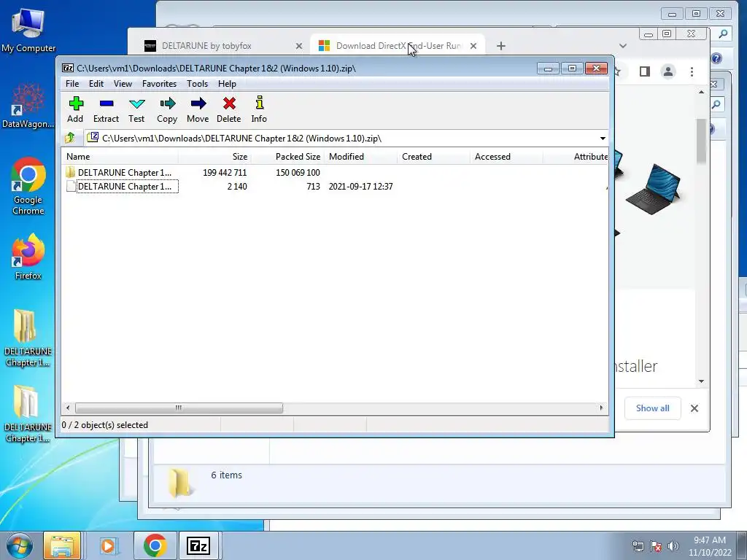Image resolution: width=747 pixels, height=560 pixels.
Task: Click the address path field in 7-Zip
Action: click(x=341, y=139)
